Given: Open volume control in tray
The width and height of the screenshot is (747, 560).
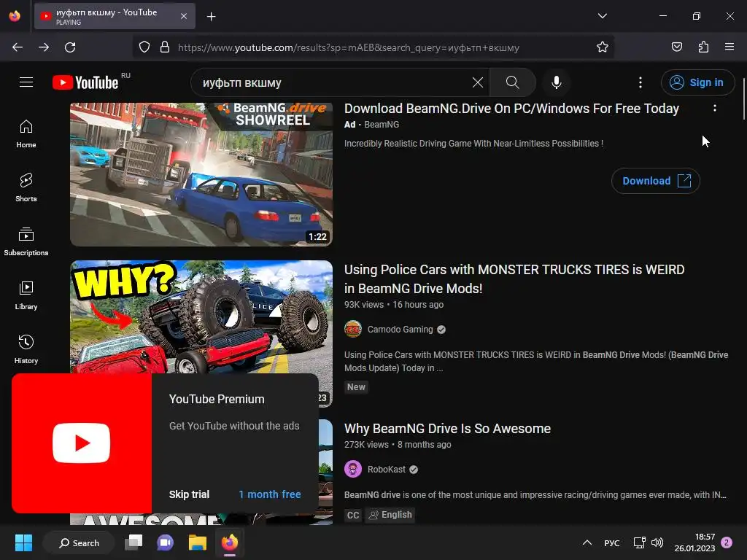Looking at the screenshot, I should tap(657, 542).
